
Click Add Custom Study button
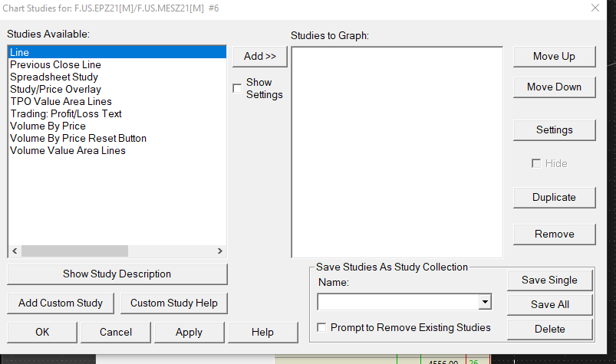coord(61,303)
